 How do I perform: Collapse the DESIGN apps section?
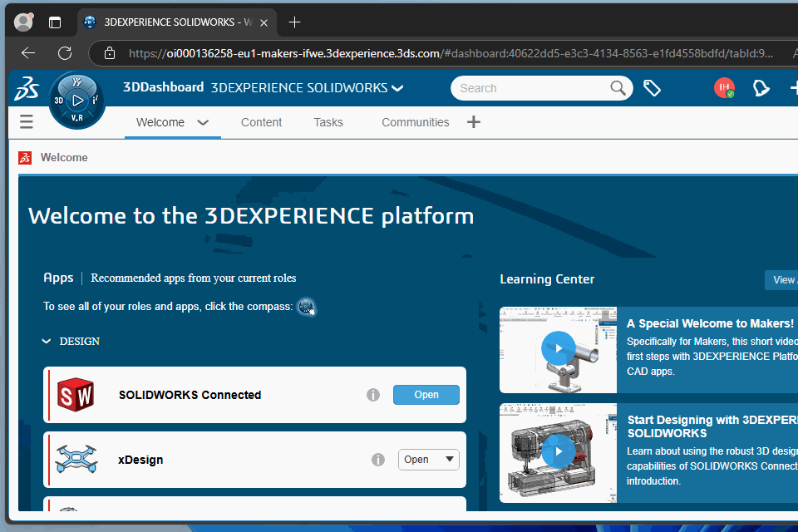point(47,342)
